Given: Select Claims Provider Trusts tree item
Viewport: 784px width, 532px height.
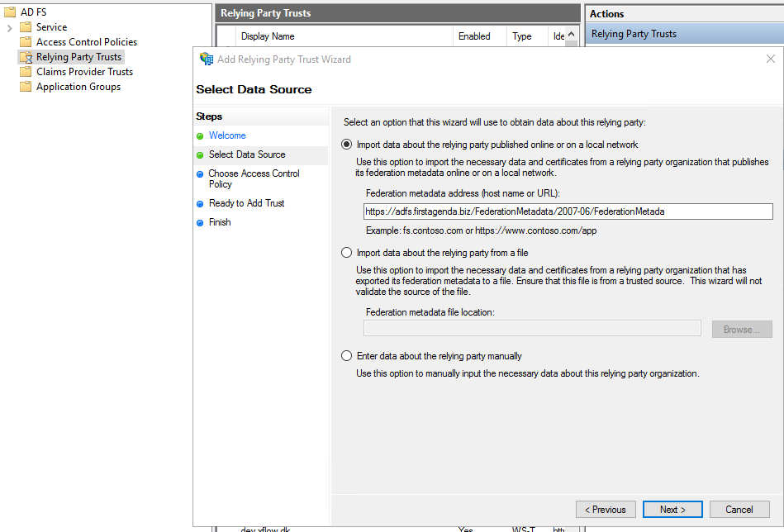Looking at the screenshot, I should [84, 72].
